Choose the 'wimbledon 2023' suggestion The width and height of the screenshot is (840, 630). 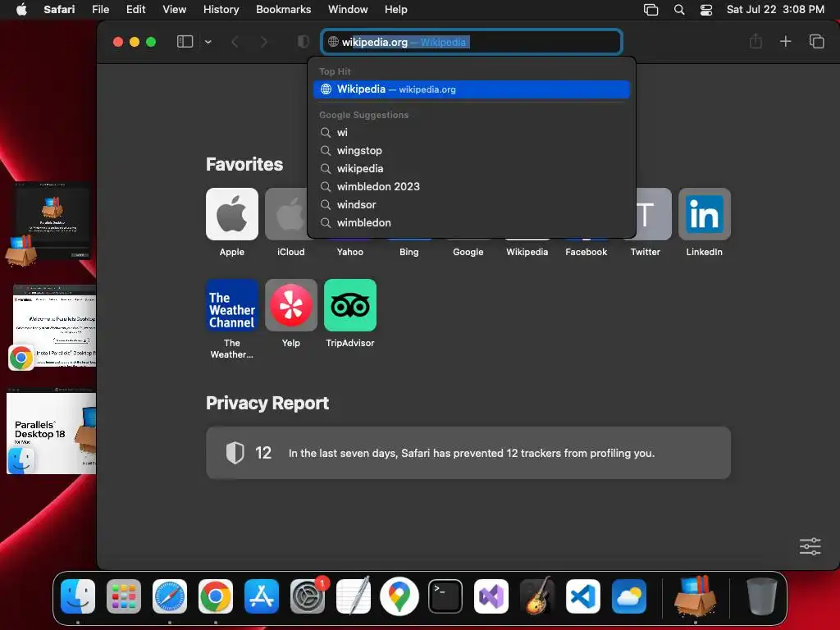pyautogui.click(x=472, y=186)
